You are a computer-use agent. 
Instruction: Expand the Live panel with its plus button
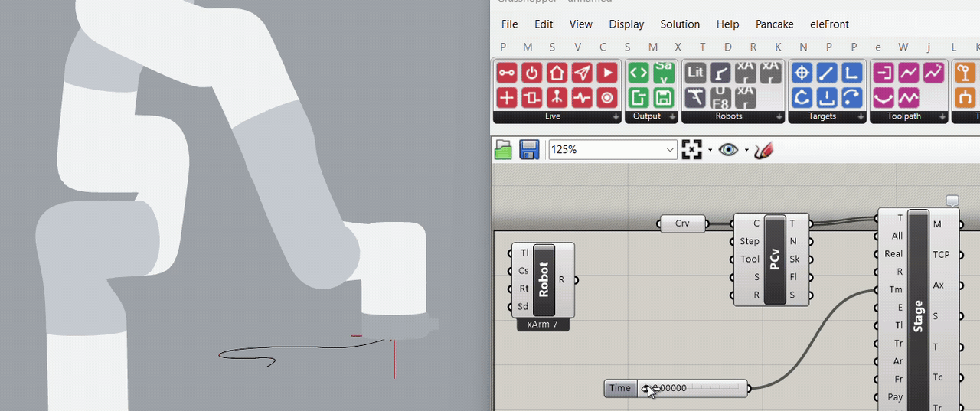point(616,117)
